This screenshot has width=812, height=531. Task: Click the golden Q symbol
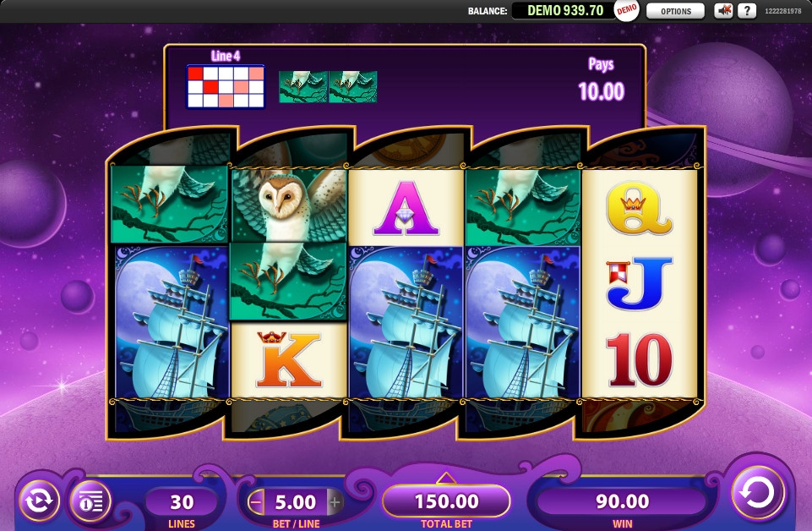pyautogui.click(x=639, y=208)
